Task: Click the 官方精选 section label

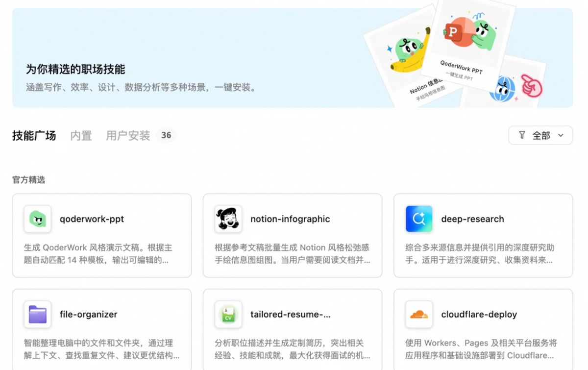Action: tap(28, 180)
